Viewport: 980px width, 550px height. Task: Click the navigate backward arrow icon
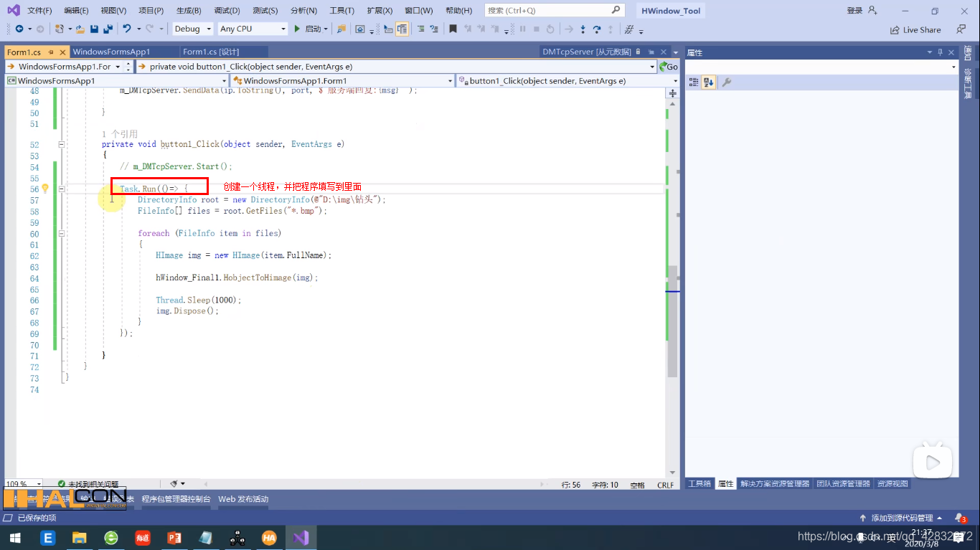coord(19,29)
